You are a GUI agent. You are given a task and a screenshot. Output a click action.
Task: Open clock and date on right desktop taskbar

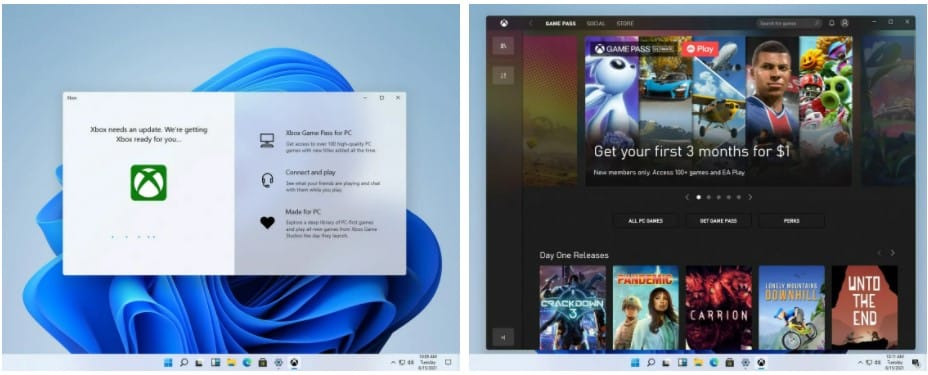tap(894, 362)
